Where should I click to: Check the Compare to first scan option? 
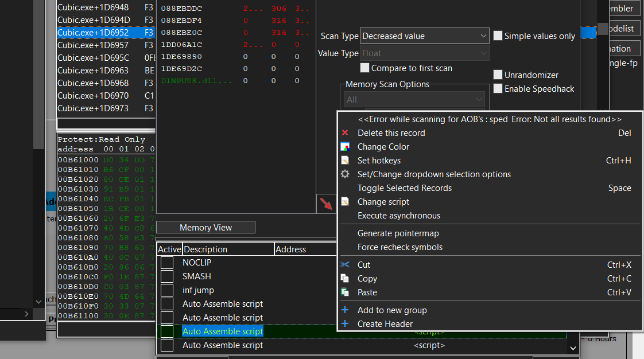coord(364,68)
